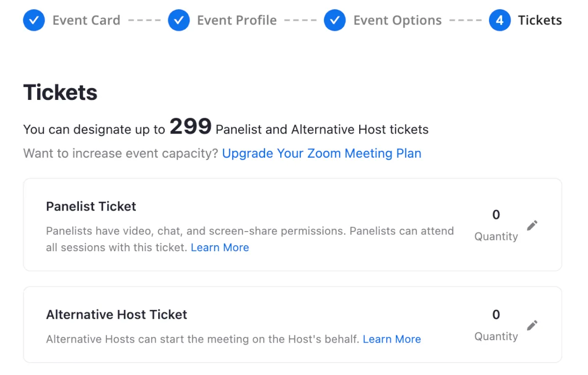
Task: Edit the Alternative Host Ticket quantity with the pencil
Action: 532,326
